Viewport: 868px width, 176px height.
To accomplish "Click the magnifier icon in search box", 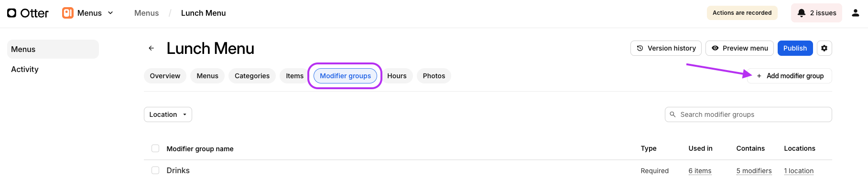I will pyautogui.click(x=673, y=114).
